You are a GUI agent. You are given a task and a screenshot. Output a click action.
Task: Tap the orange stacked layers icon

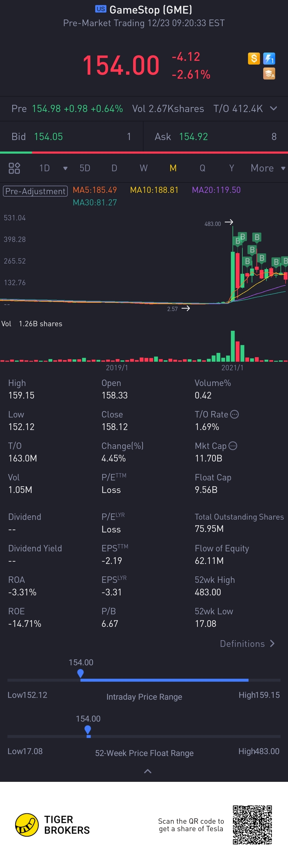[x=269, y=73]
